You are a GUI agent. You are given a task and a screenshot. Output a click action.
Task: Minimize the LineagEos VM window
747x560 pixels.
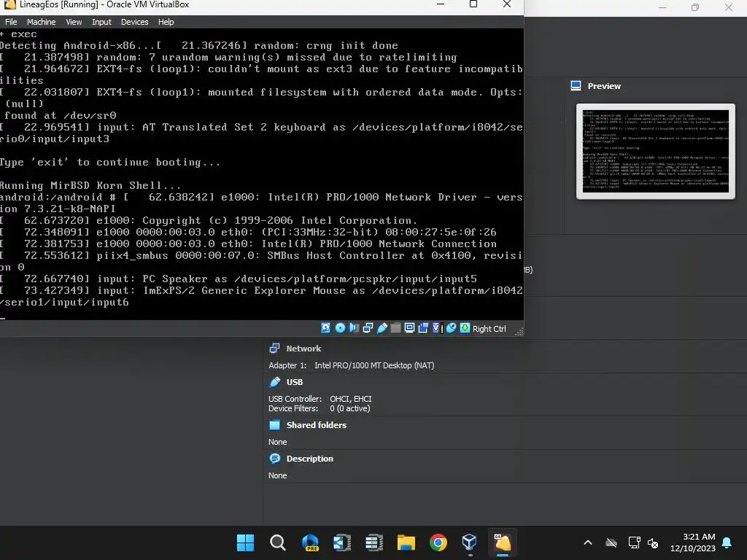coord(441,4)
